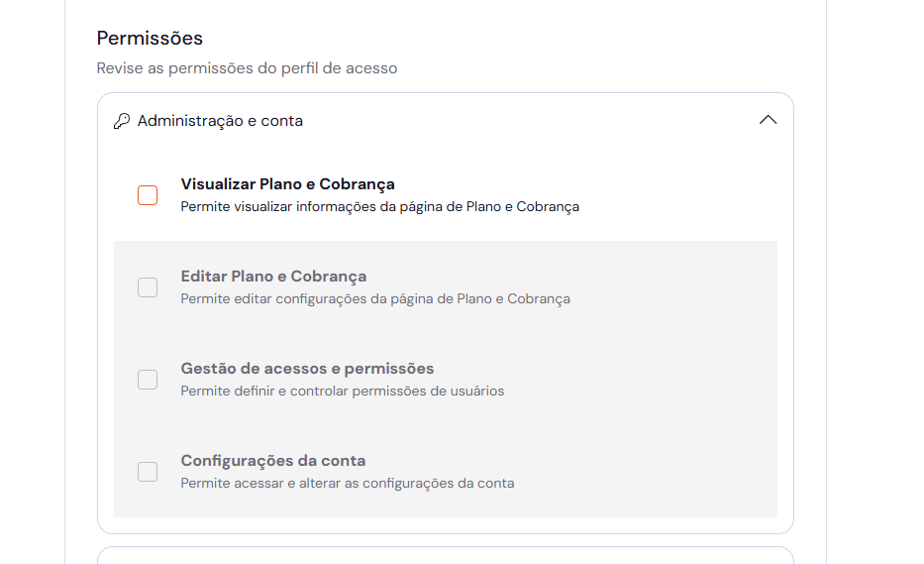Toggle the Editar Plano e Cobrança checkbox
This screenshot has width=924, height=564.
pos(148,287)
